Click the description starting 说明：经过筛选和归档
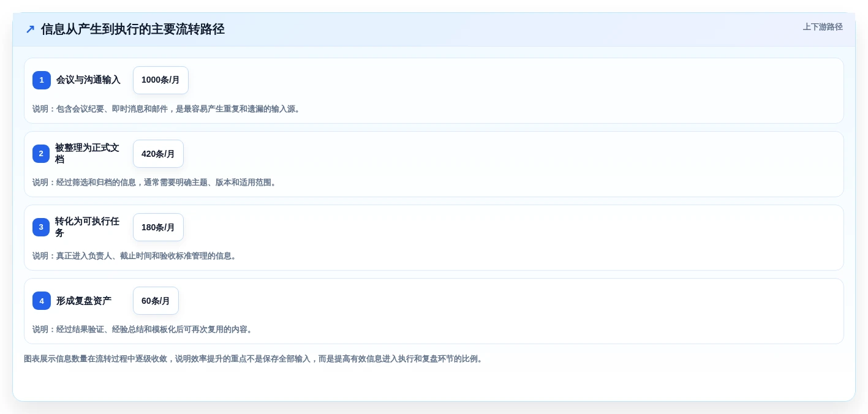Screen dimensions: 868x414 pos(156,183)
